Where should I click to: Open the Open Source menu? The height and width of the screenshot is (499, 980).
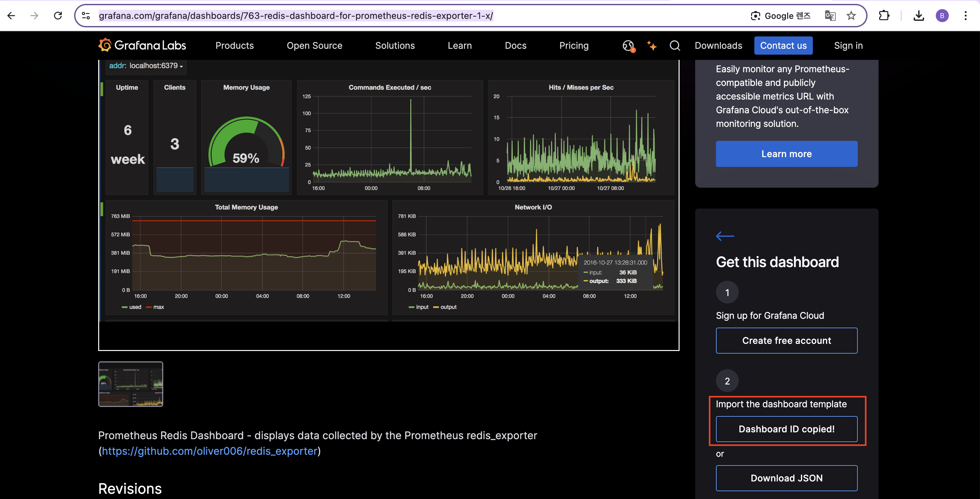tap(314, 46)
